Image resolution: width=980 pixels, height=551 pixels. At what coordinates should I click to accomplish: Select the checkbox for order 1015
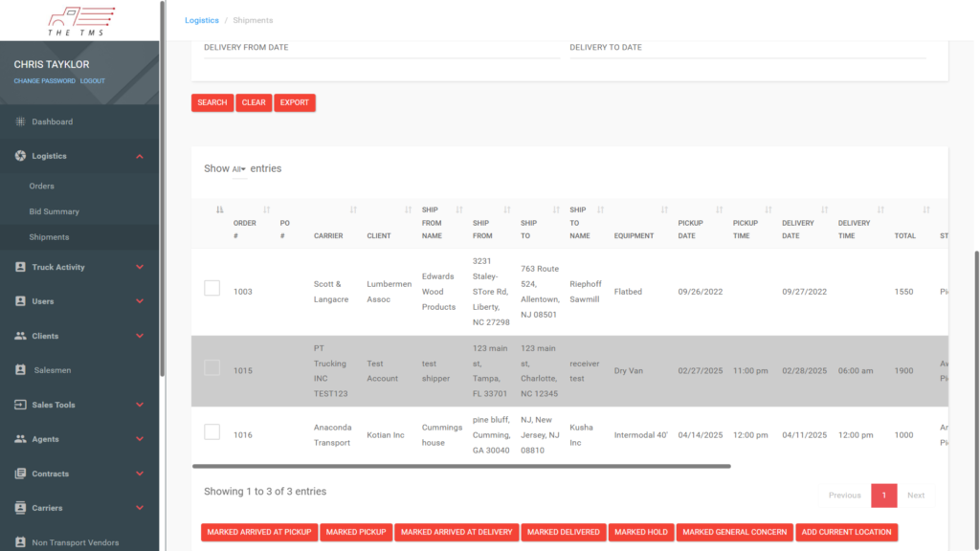click(x=212, y=367)
